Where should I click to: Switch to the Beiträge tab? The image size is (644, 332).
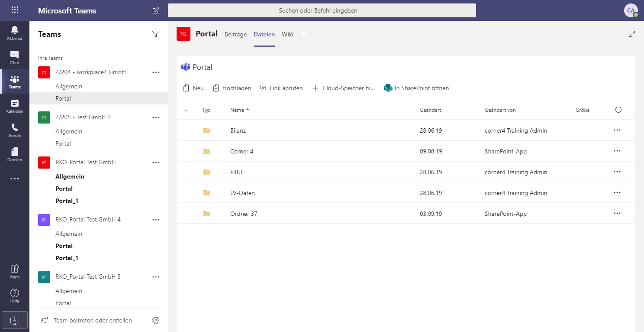click(235, 34)
